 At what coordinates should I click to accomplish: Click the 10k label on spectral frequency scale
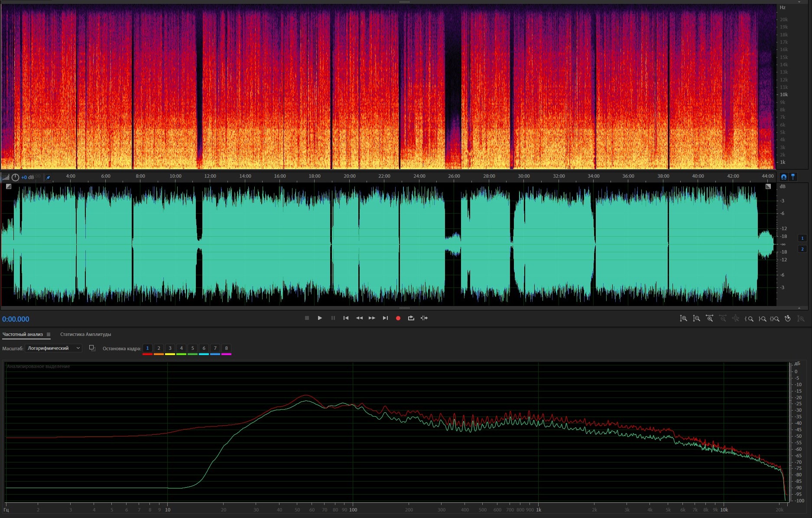coord(784,94)
